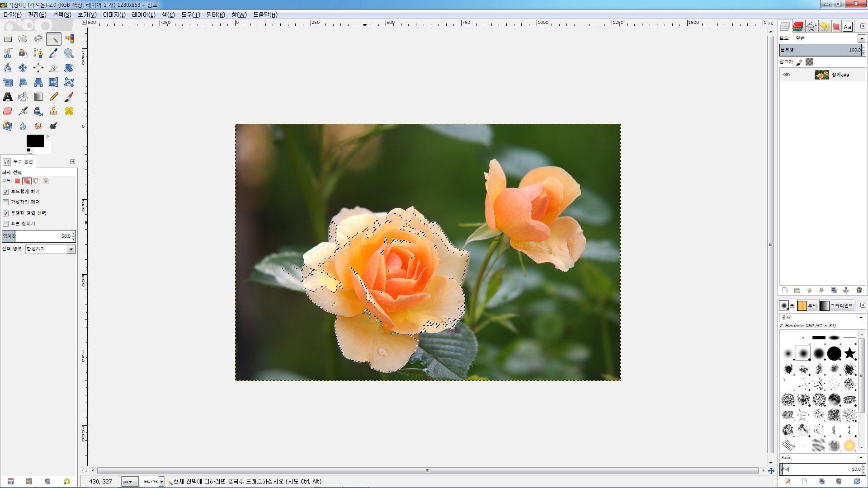Viewport: 868px width, 488px height.
Task: Select the Rectangle Select tool
Action: [x=8, y=39]
